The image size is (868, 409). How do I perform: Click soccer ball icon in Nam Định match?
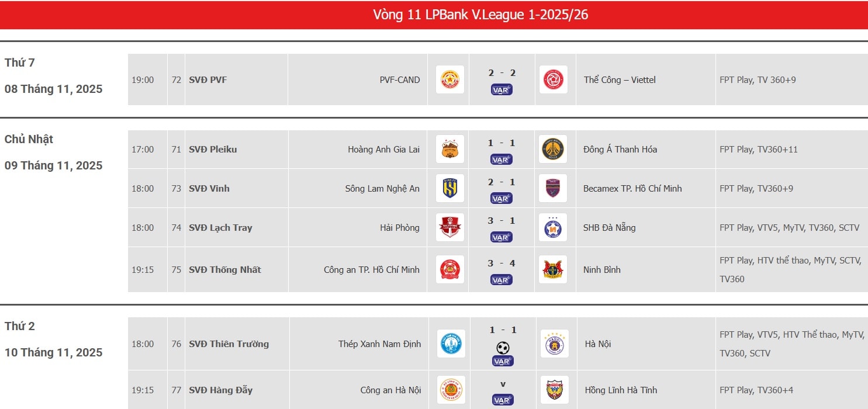pyautogui.click(x=503, y=348)
